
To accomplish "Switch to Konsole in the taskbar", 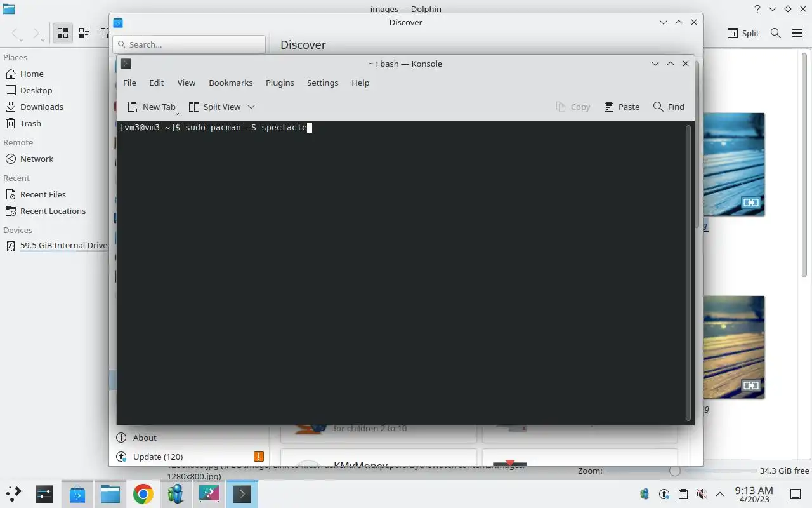I will pos(242,493).
